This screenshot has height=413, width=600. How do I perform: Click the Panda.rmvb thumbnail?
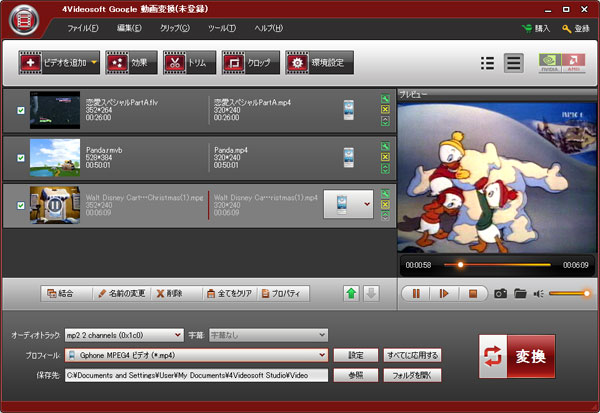[x=55, y=157]
